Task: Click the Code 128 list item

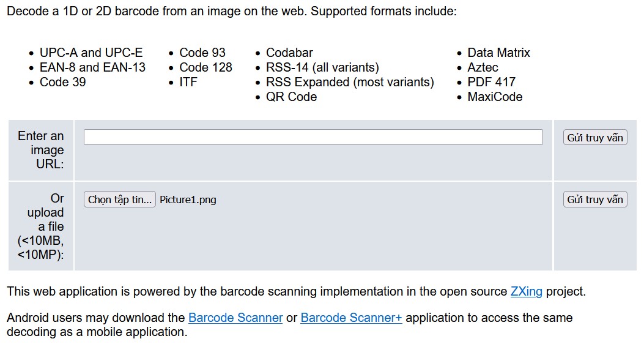Action: pyautogui.click(x=205, y=67)
